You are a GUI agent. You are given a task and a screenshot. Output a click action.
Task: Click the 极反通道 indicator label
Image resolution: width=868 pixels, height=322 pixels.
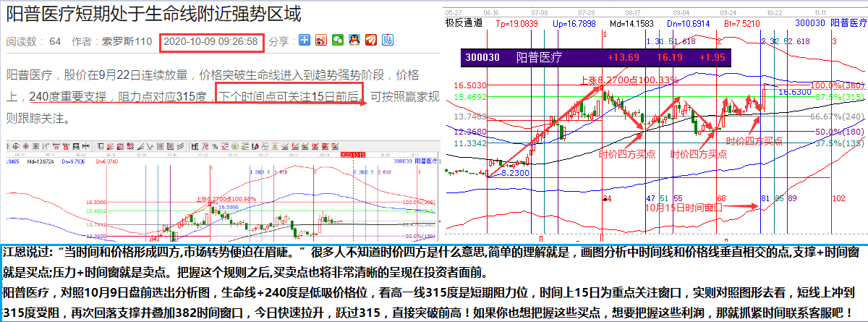(462, 23)
